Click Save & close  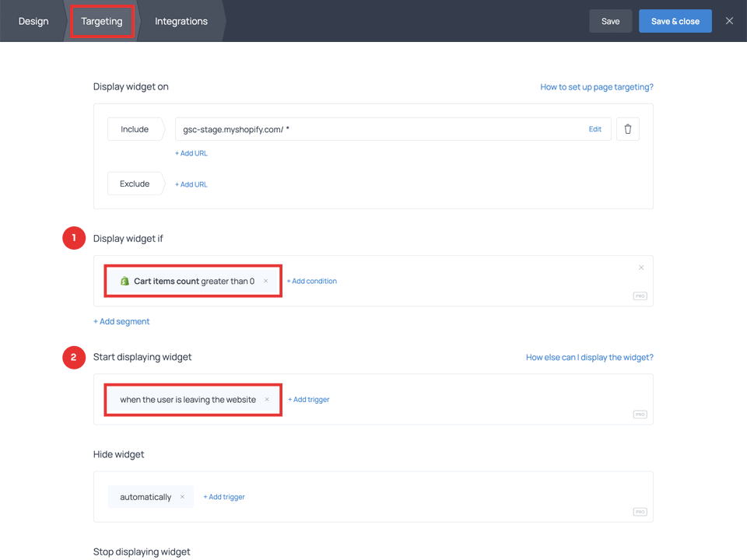point(675,21)
